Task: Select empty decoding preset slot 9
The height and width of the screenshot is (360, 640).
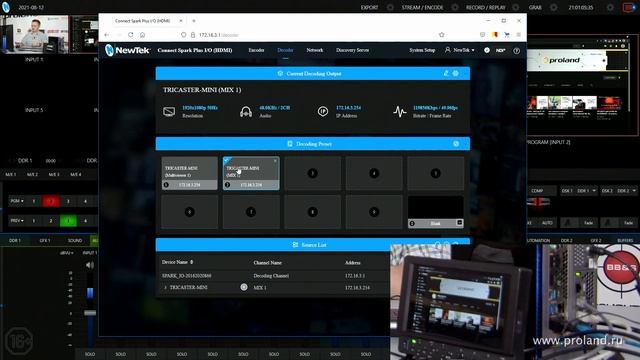Action: pyautogui.click(x=374, y=212)
